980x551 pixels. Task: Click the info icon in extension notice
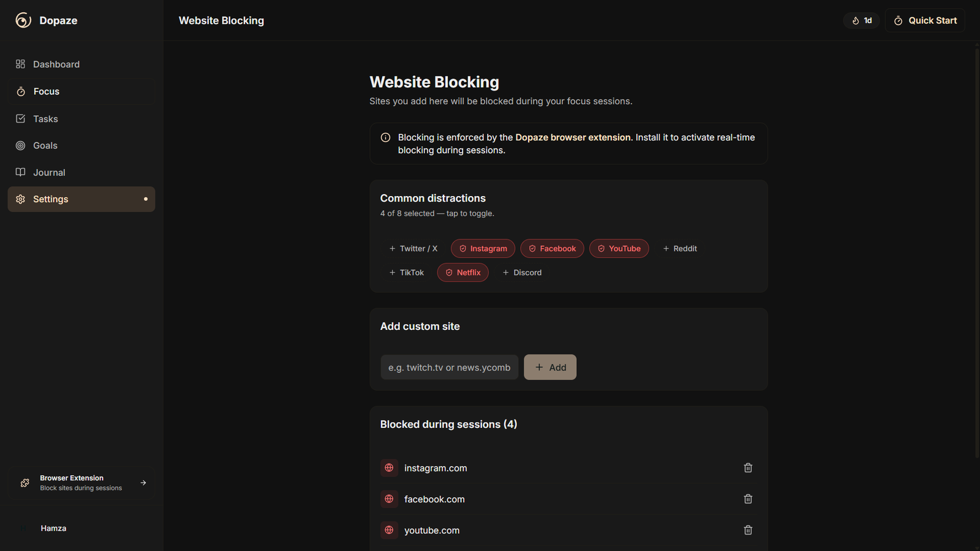pyautogui.click(x=385, y=138)
